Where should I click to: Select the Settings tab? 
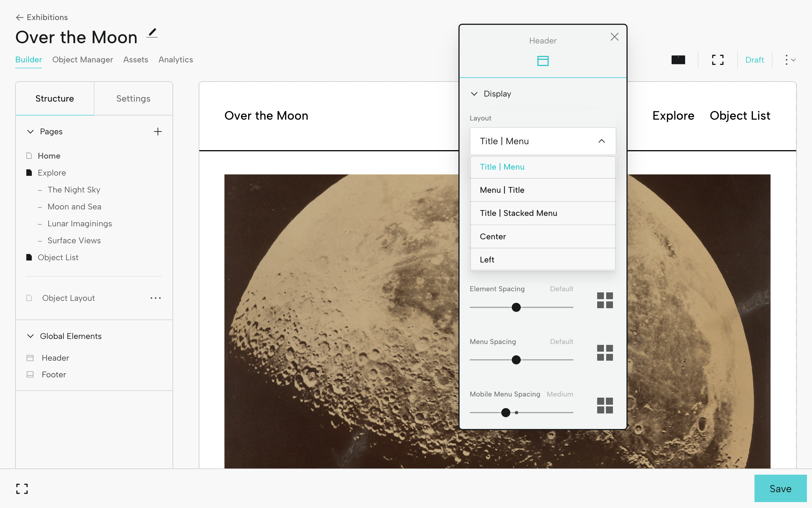[133, 98]
